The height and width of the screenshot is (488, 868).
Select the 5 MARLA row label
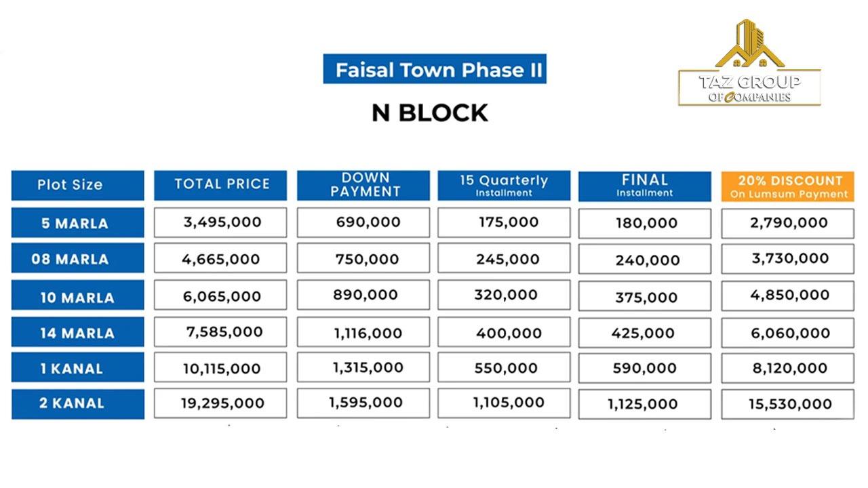click(x=77, y=223)
